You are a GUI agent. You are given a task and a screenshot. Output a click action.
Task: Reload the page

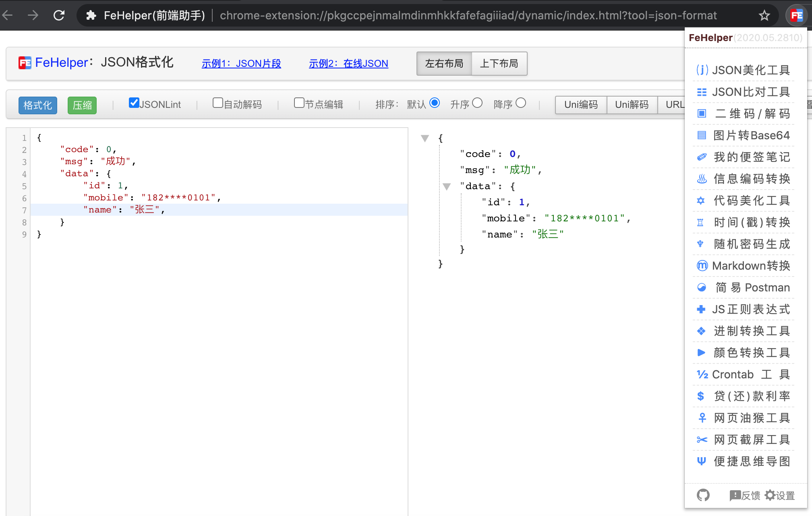click(x=59, y=16)
